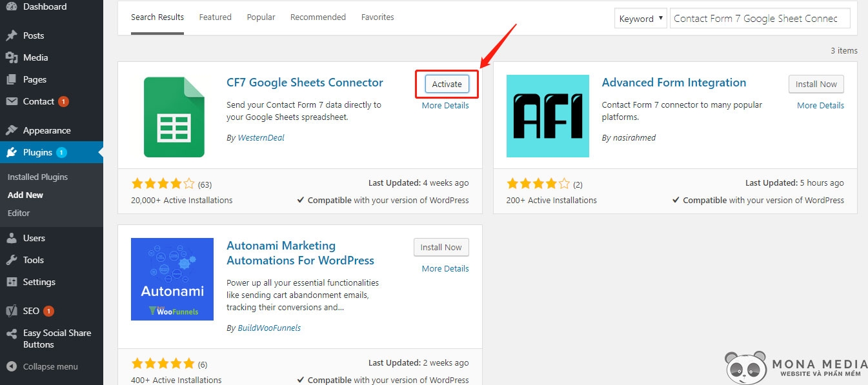
Task: Click the Contact envelope icon
Action: [12, 101]
